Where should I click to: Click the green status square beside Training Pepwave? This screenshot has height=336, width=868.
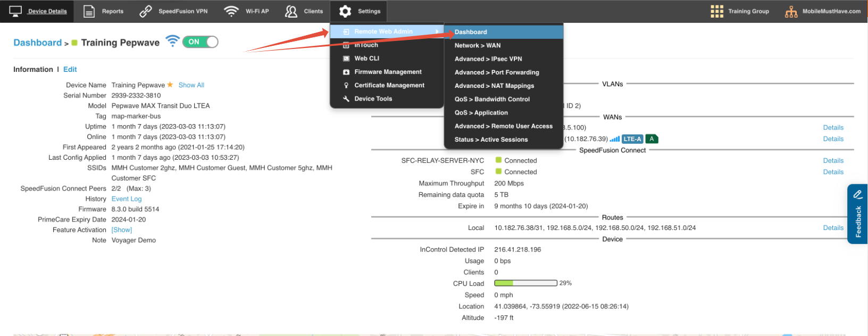tap(74, 43)
